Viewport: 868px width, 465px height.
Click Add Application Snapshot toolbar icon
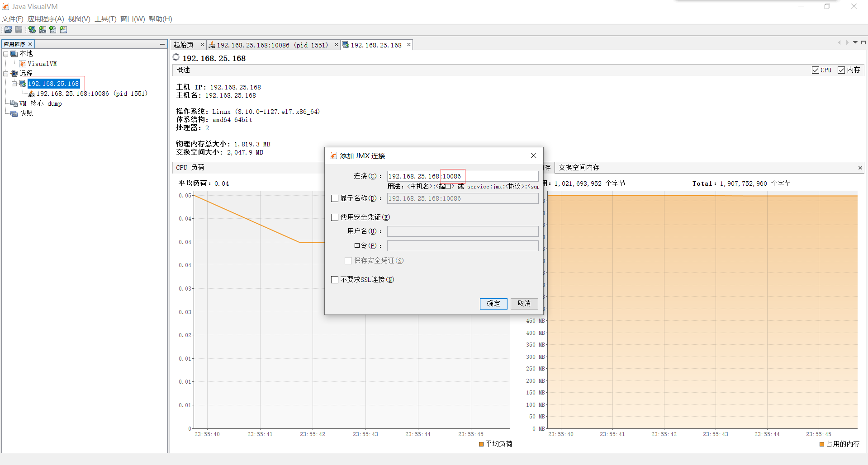pyautogui.click(x=63, y=30)
